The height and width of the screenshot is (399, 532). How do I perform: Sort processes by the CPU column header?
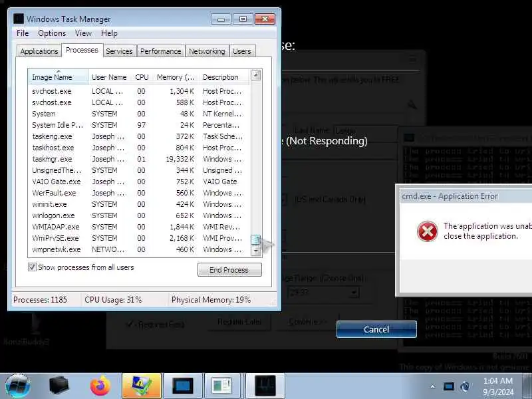[142, 77]
